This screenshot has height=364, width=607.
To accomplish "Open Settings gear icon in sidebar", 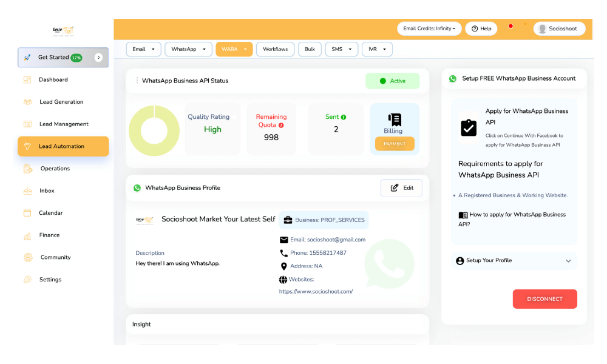I will coord(27,280).
